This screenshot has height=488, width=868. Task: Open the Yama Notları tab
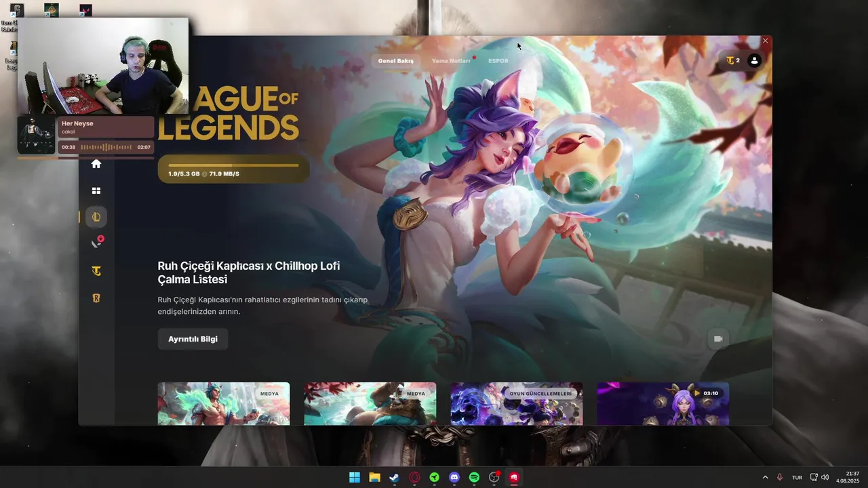click(x=451, y=61)
